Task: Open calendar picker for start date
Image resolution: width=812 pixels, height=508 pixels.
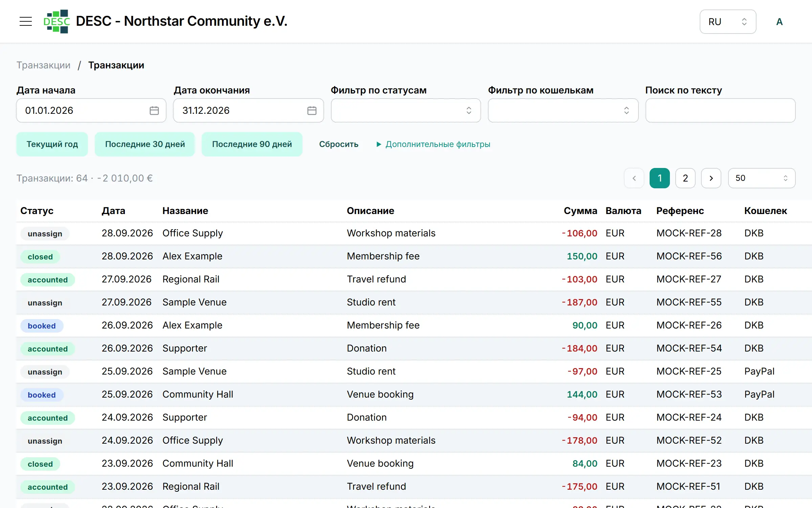Action: pos(154,110)
